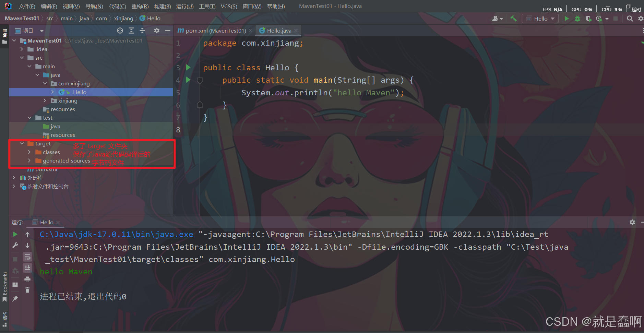Click line number 5 in editor gutter
The width and height of the screenshot is (644, 333).
pos(178,93)
